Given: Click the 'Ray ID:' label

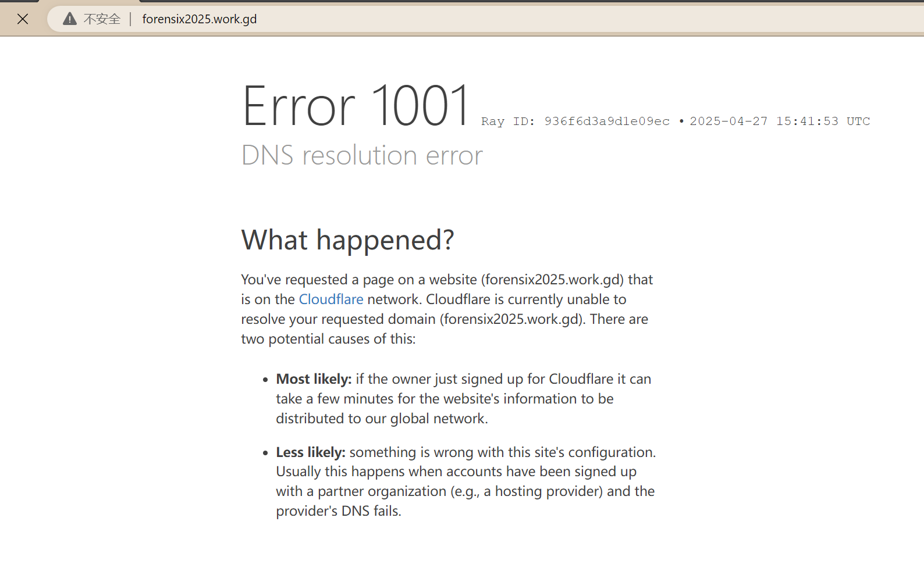Looking at the screenshot, I should click(507, 122).
